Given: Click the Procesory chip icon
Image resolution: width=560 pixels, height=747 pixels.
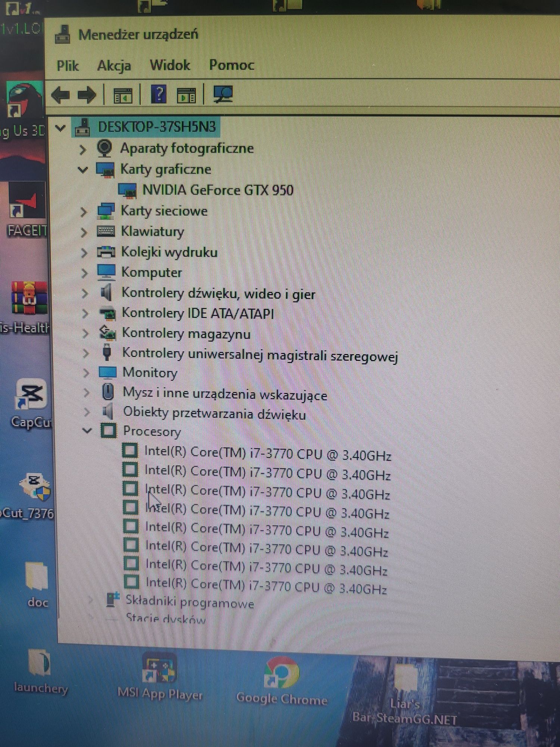Looking at the screenshot, I should point(109,430).
